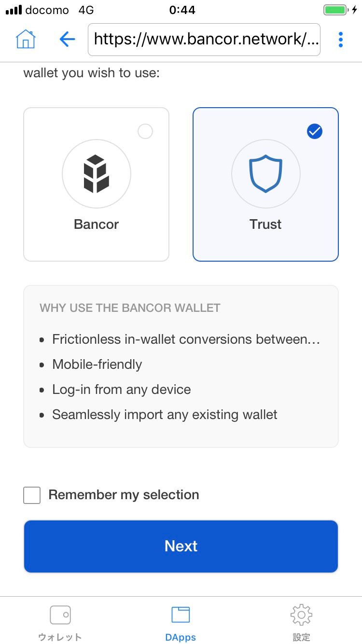Open the three-dot browser menu
Screen dimensions: 362x644
point(341,39)
